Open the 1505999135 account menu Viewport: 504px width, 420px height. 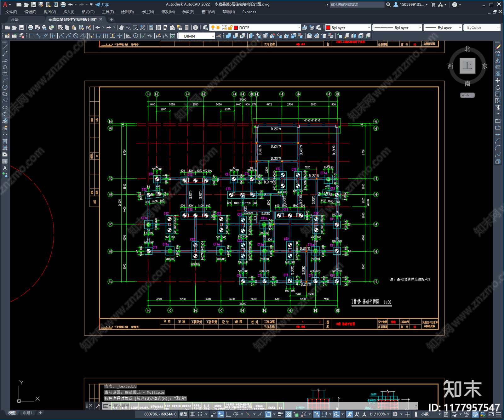(411, 4)
